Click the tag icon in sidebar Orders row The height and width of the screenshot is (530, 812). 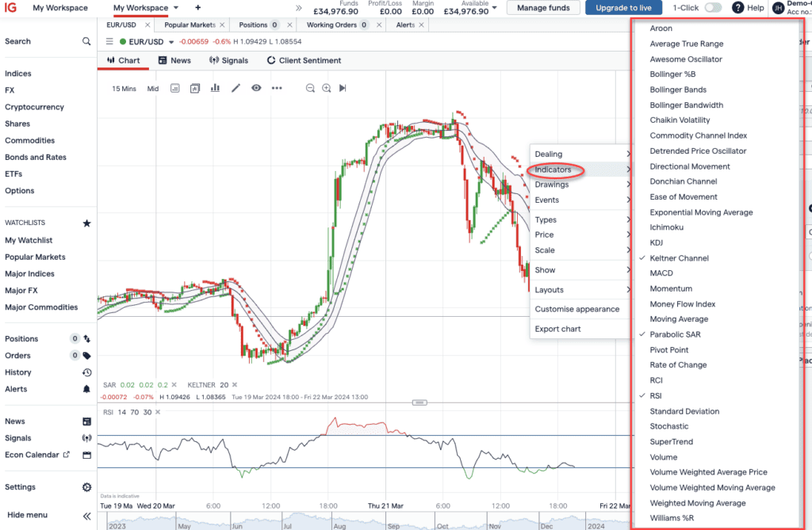(x=87, y=356)
